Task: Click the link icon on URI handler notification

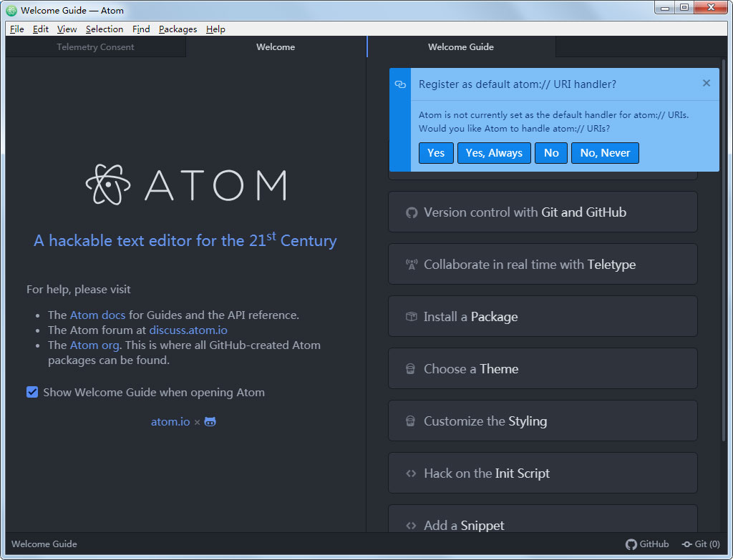Action: [x=400, y=84]
